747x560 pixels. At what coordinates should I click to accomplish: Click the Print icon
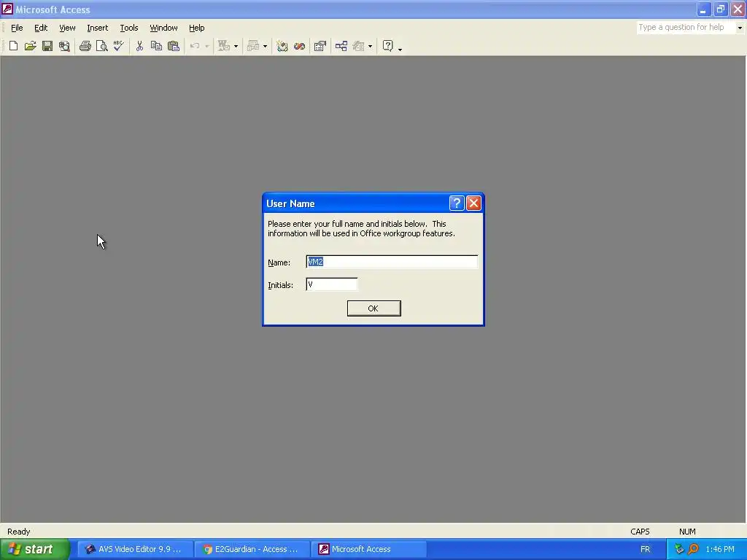[x=85, y=46]
